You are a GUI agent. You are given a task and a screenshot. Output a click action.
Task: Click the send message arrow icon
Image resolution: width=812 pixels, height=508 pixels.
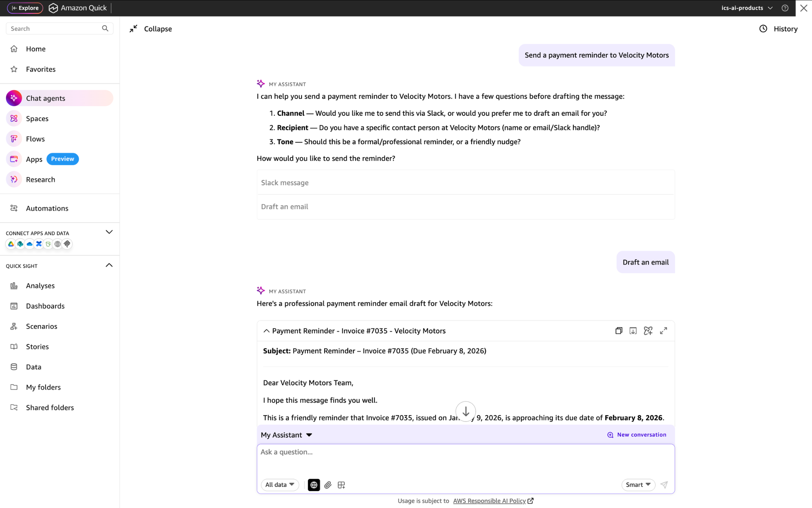(x=664, y=485)
